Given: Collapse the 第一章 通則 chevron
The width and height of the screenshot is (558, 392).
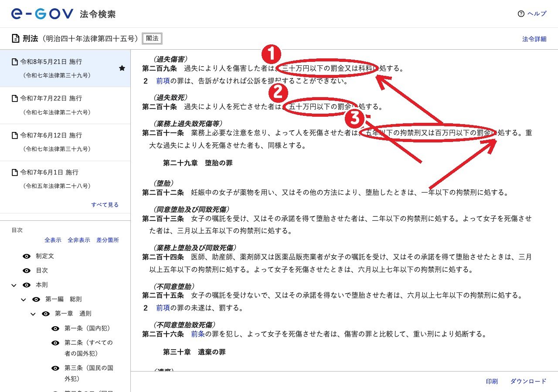Looking at the screenshot, I should pyautogui.click(x=33, y=314).
